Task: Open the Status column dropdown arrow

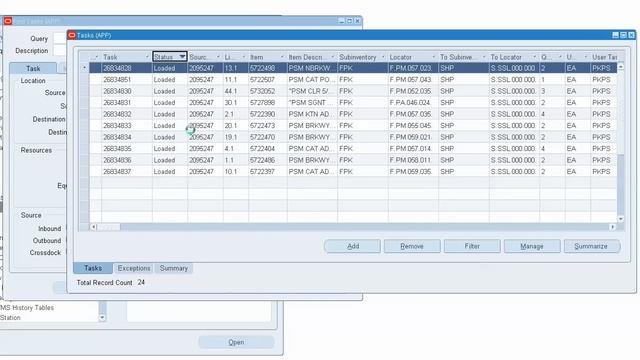Action: point(182,57)
